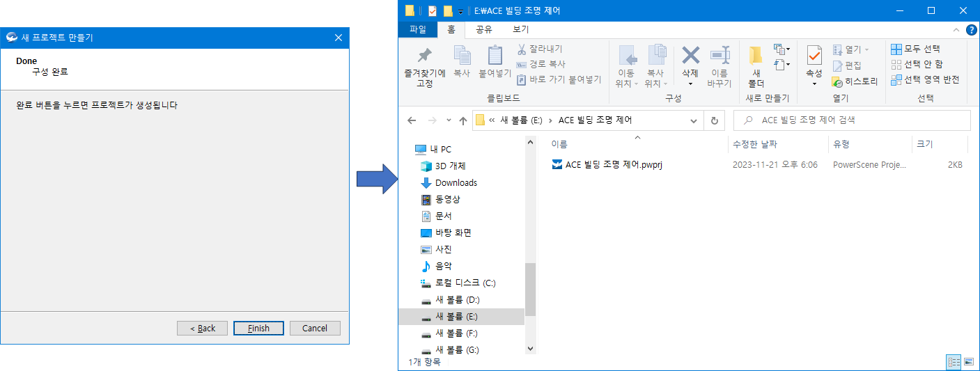Click 잘라내기 in the clipboard group
Screen dimensions: 980x371
point(540,49)
